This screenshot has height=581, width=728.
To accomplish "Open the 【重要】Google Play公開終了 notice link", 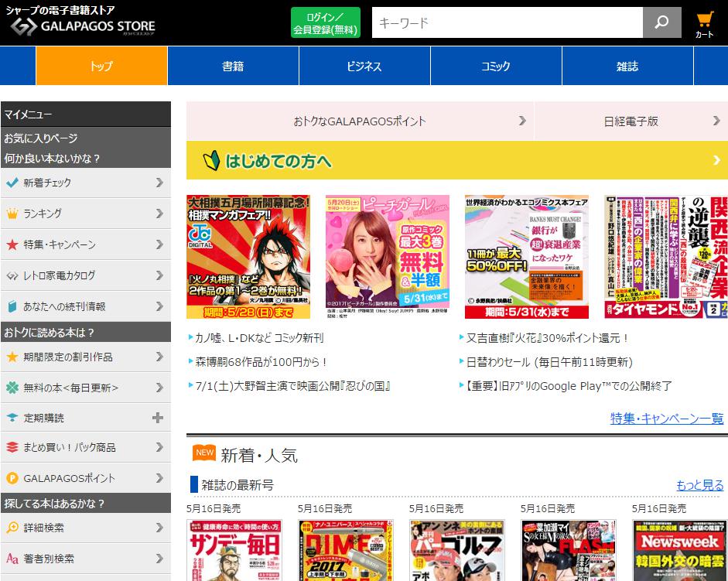I will point(569,386).
